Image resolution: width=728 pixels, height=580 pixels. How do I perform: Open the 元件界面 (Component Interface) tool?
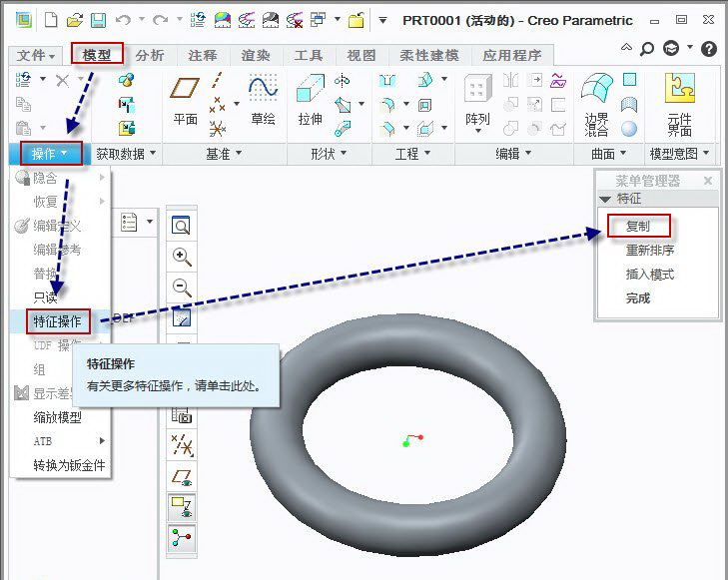point(680,105)
